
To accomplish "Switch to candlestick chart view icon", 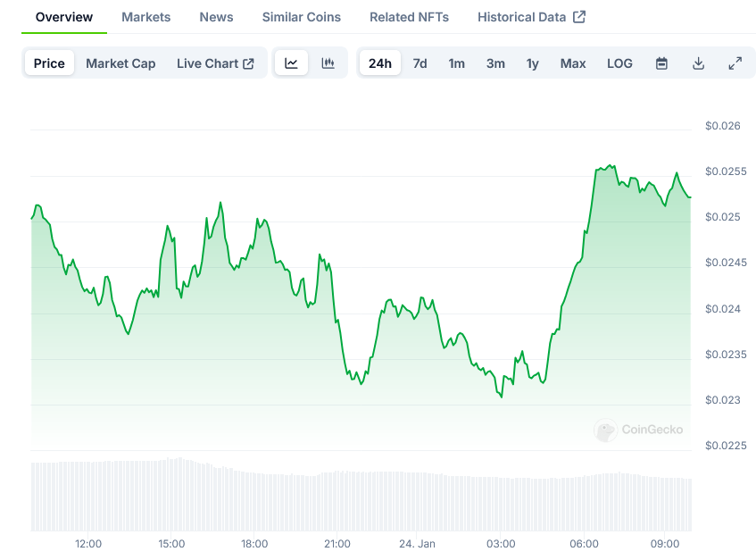I will tap(328, 63).
